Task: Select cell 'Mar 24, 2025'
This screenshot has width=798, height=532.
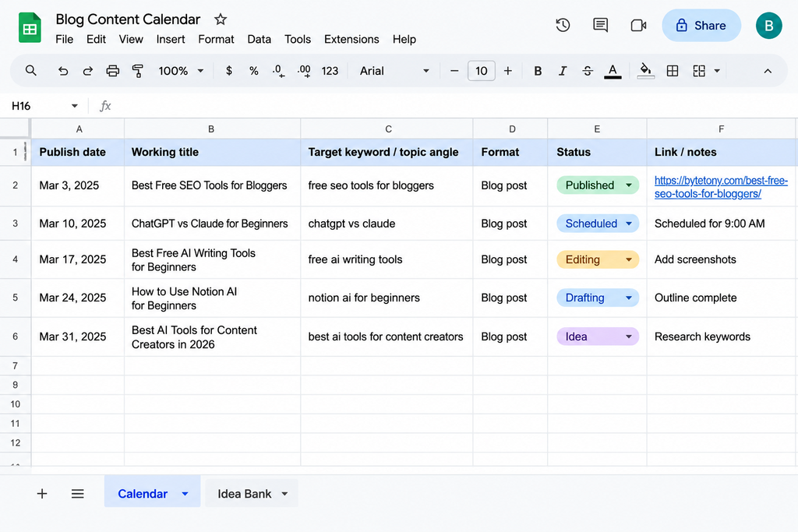Action: [77, 298]
